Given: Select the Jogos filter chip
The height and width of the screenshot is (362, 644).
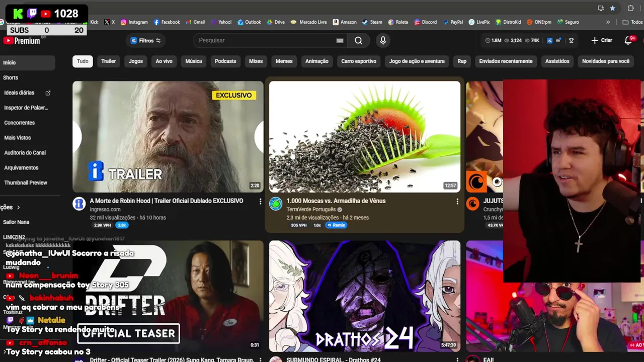Looking at the screenshot, I should click(x=135, y=61).
